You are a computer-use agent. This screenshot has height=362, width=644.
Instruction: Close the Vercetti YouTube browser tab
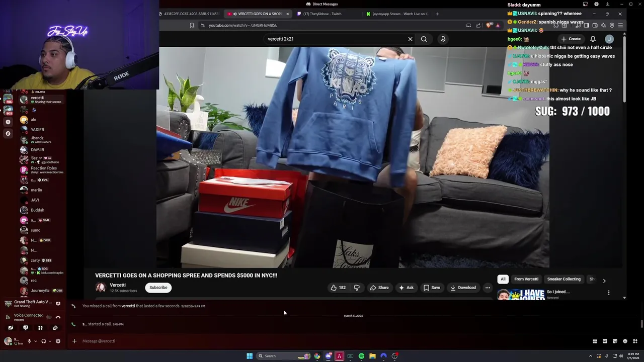coord(287,14)
